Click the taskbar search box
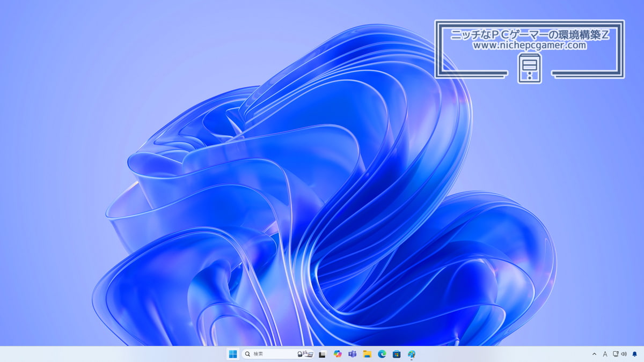 pyautogui.click(x=278, y=354)
